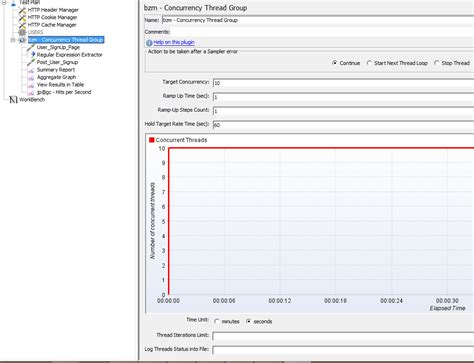
Task: Open the Help on this plugin link
Action: pyautogui.click(x=174, y=42)
